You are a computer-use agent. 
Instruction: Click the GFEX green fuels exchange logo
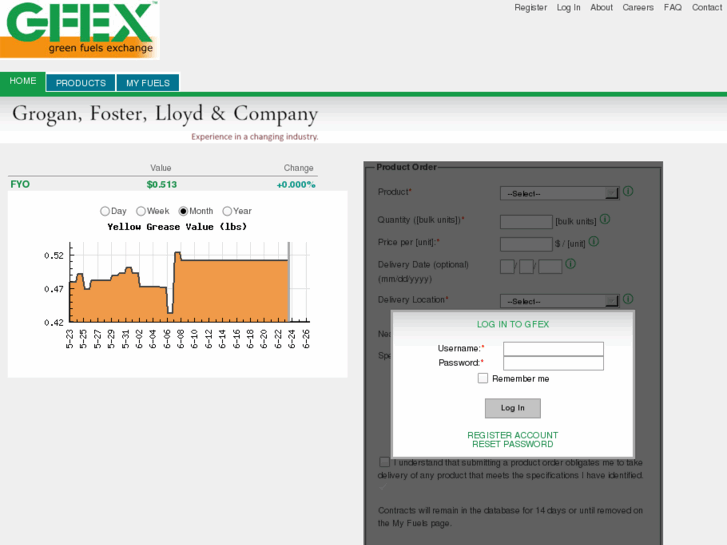tap(80, 30)
